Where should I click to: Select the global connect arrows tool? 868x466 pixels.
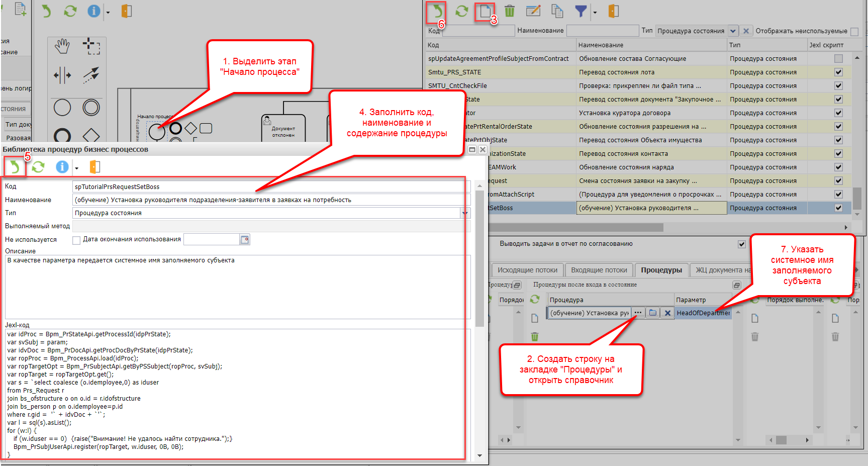(91, 75)
